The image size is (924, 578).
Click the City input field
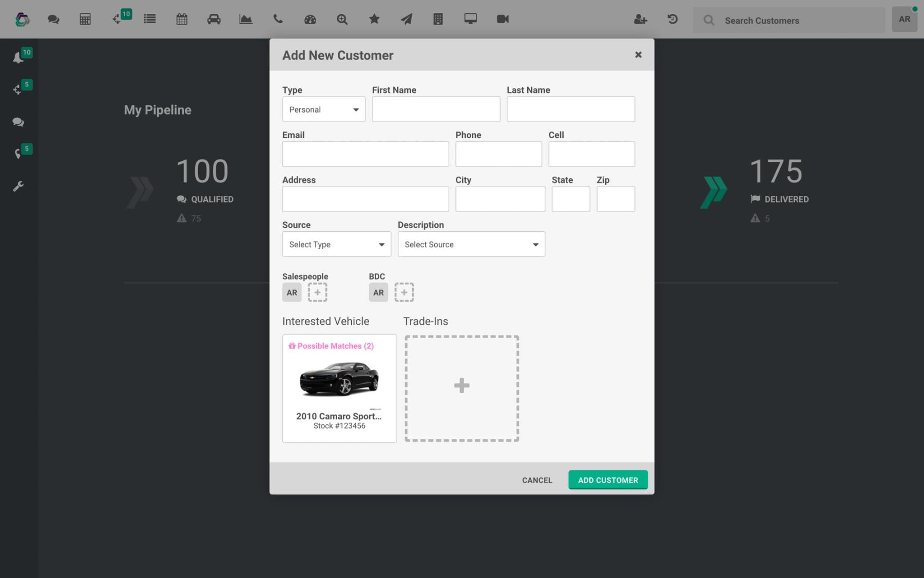pos(500,199)
